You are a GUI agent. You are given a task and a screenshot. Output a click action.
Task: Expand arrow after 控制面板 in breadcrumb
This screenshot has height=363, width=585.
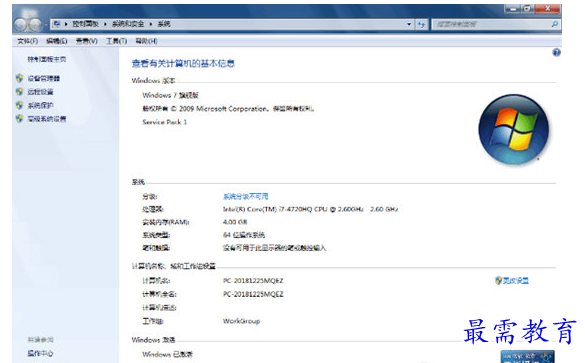point(105,24)
